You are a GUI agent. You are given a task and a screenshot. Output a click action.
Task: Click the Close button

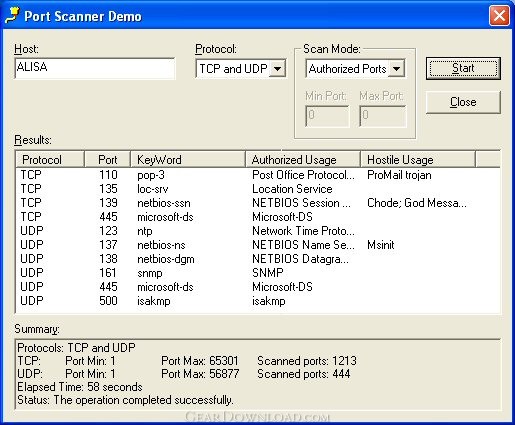pos(463,102)
